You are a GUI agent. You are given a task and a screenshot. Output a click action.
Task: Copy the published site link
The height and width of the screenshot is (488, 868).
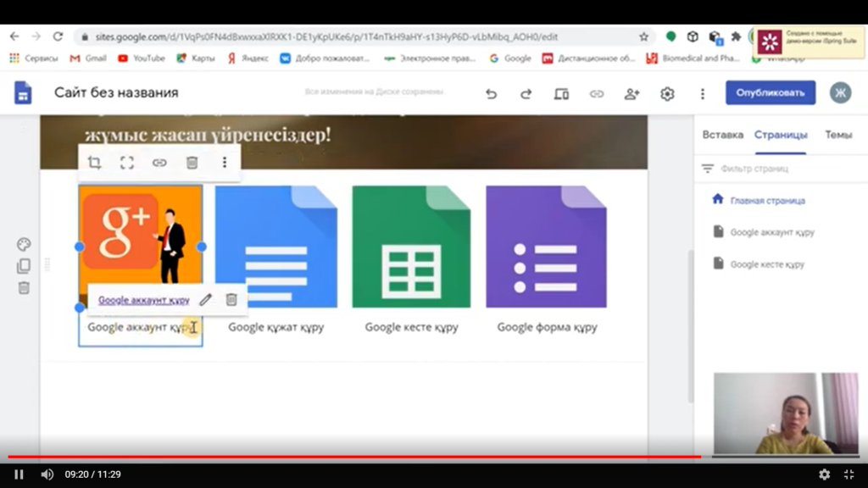click(596, 93)
